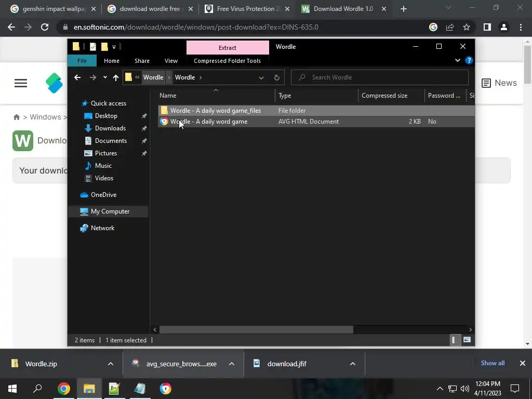Show hidden system tray icons
Viewport: 532px width, 399px height.
point(440,389)
